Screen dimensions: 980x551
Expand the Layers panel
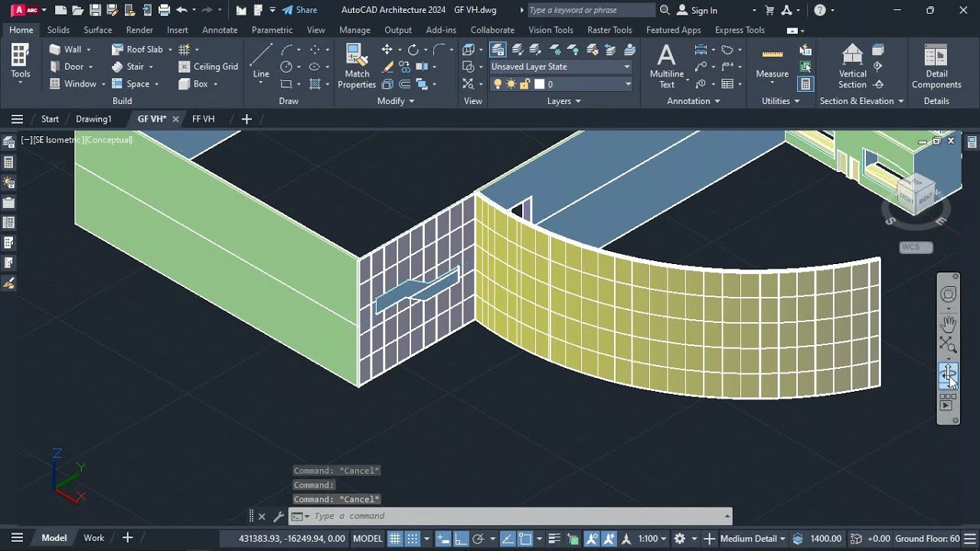coord(563,101)
